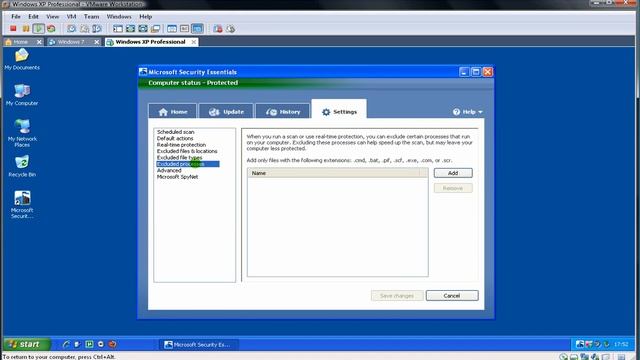Click the Summary view toolbar icon

172,29
